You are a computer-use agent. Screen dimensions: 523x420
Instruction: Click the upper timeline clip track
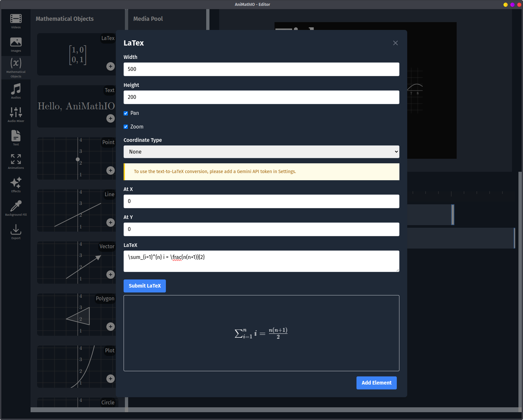(x=430, y=215)
